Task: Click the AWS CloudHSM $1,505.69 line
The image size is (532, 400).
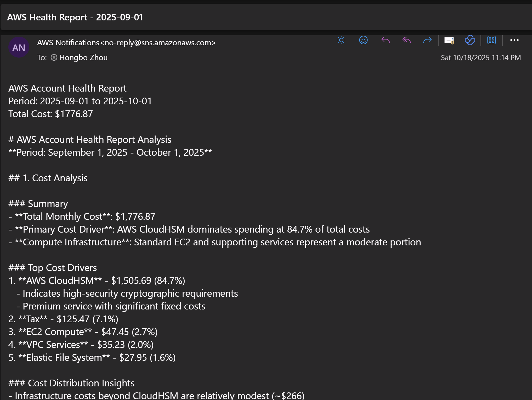Action: [97, 281]
